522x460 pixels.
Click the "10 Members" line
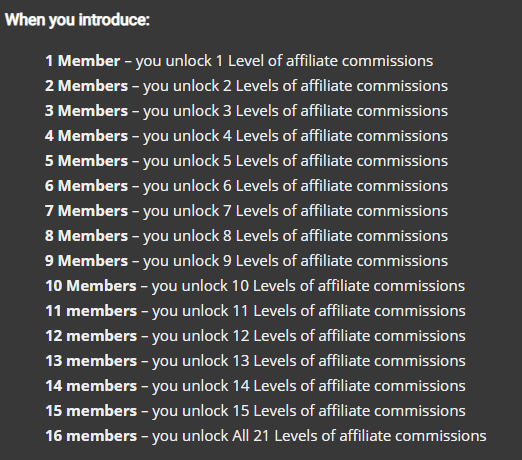(x=255, y=286)
